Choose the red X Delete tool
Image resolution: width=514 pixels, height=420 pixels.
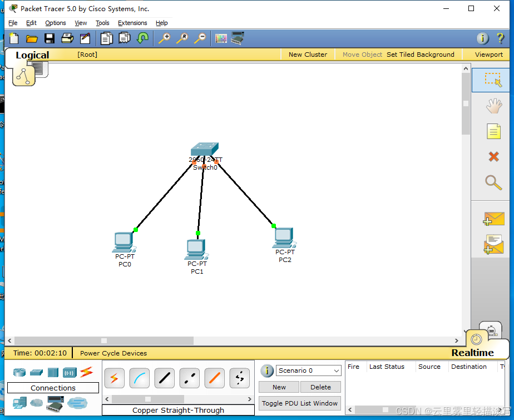pos(493,157)
